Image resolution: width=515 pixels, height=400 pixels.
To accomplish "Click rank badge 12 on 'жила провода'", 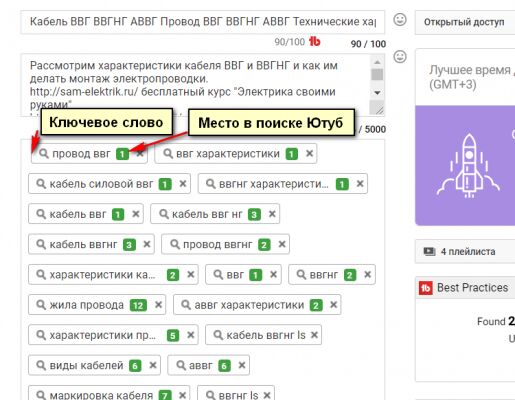I will [138, 305].
